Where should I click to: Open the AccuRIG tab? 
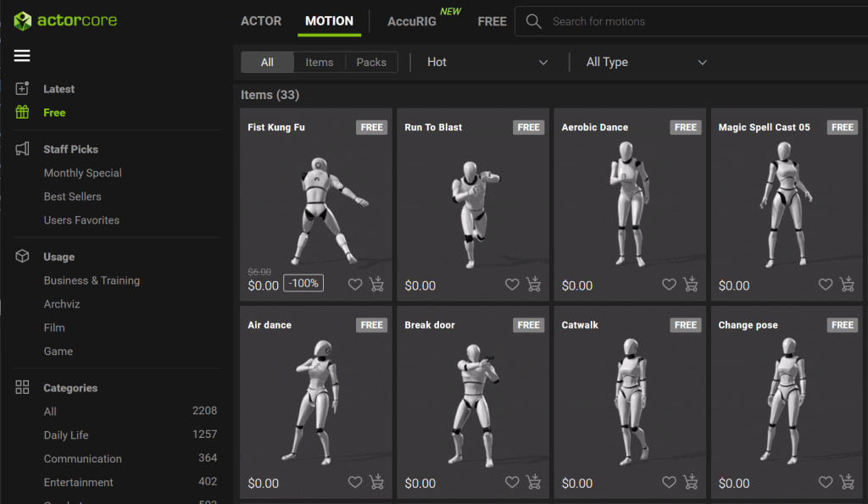[x=412, y=21]
